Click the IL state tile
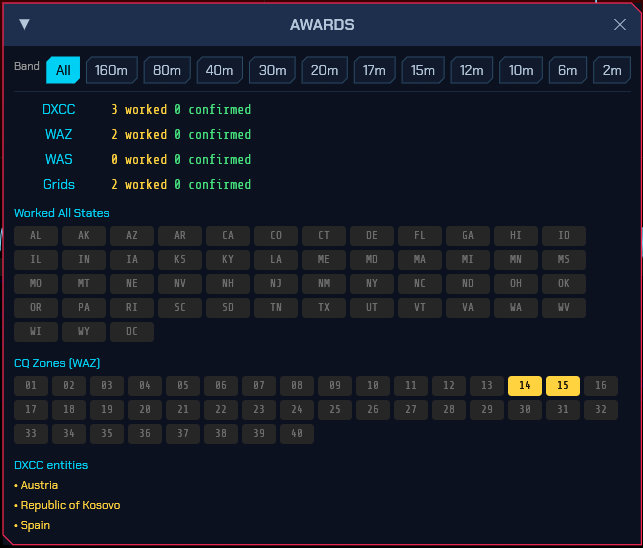 [36, 259]
